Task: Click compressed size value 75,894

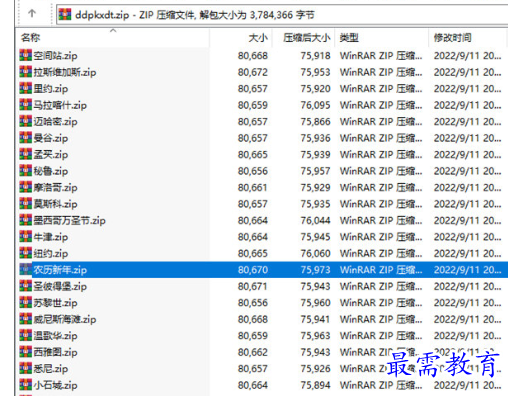Action: click(315, 385)
